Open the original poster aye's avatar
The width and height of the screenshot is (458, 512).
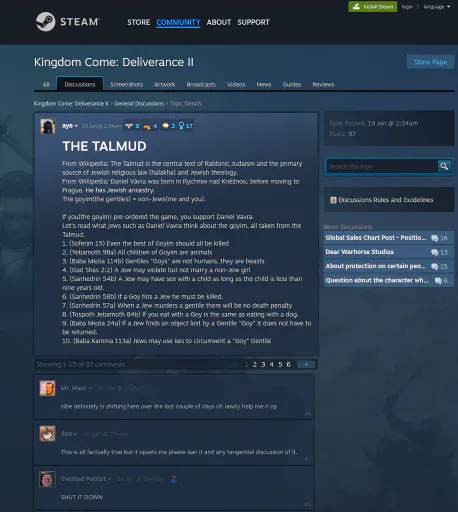(48, 126)
